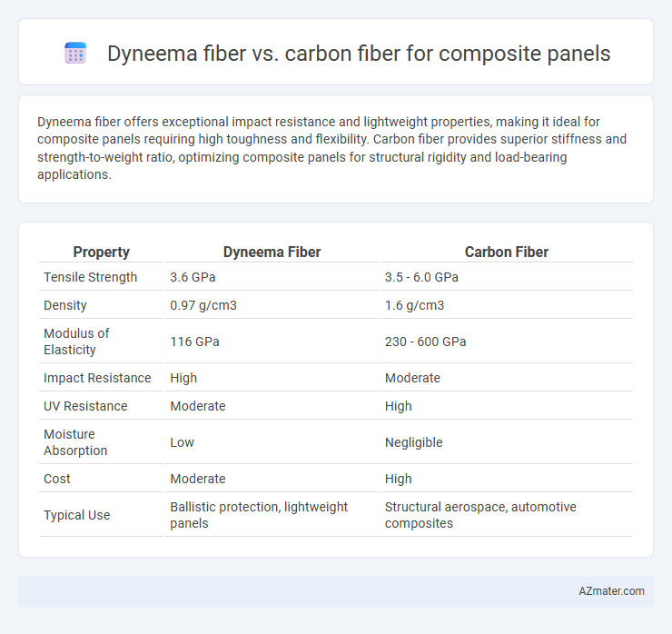The height and width of the screenshot is (634, 672).
Task: Click 'High' in the Impact Resistance row
Action: pos(183,378)
